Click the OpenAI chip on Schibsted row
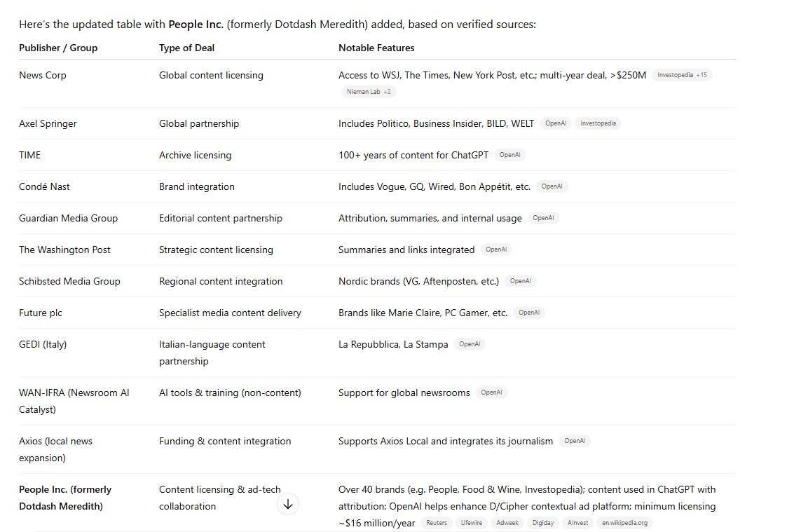 pos(521,280)
